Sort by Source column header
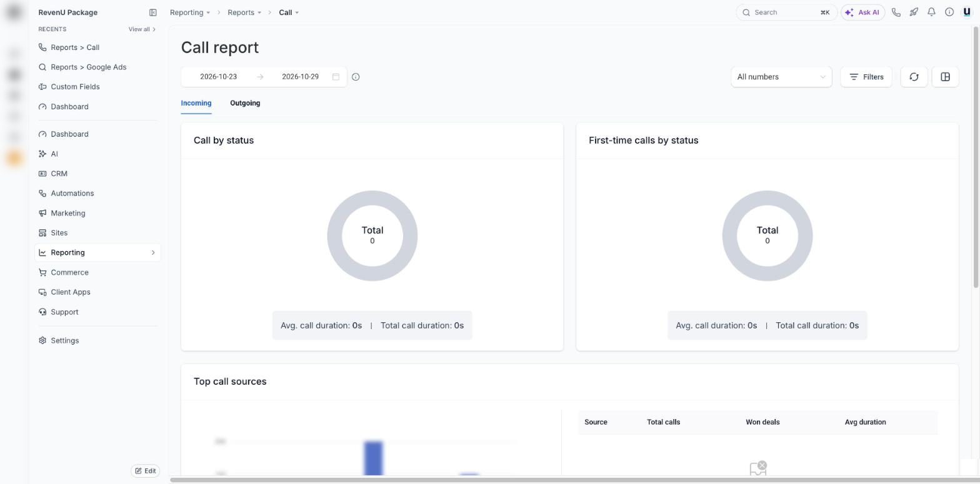 tap(596, 422)
